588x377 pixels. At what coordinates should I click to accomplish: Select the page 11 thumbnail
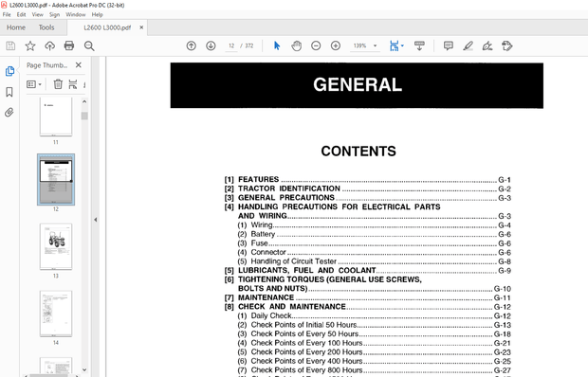(56, 117)
